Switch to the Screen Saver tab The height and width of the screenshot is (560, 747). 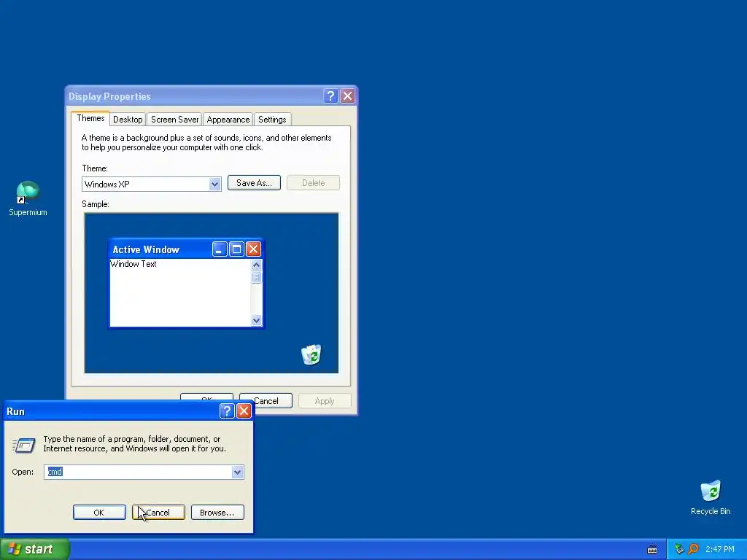(x=175, y=120)
